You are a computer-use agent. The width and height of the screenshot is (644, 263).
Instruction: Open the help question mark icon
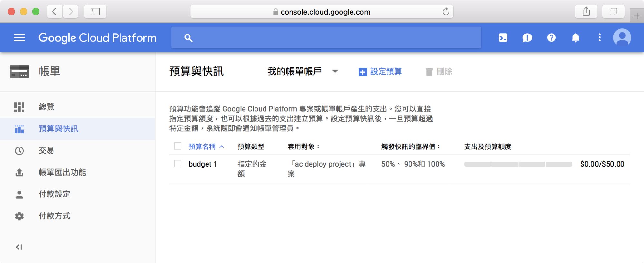point(551,38)
